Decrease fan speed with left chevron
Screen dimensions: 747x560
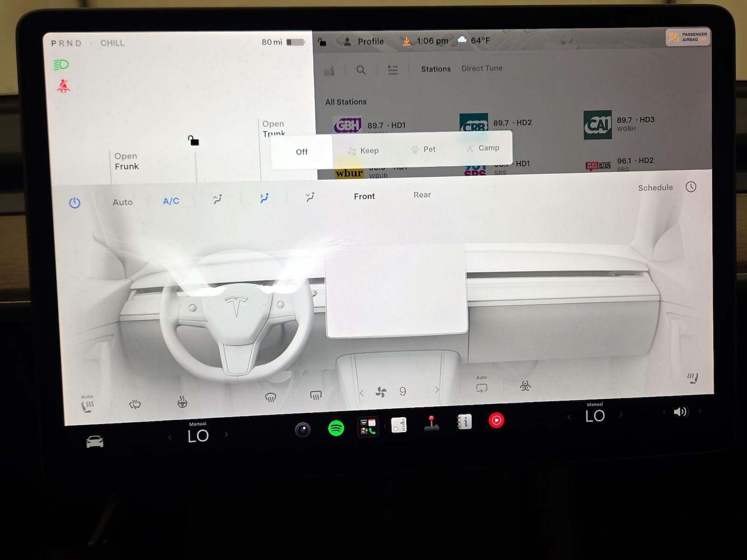click(x=362, y=393)
